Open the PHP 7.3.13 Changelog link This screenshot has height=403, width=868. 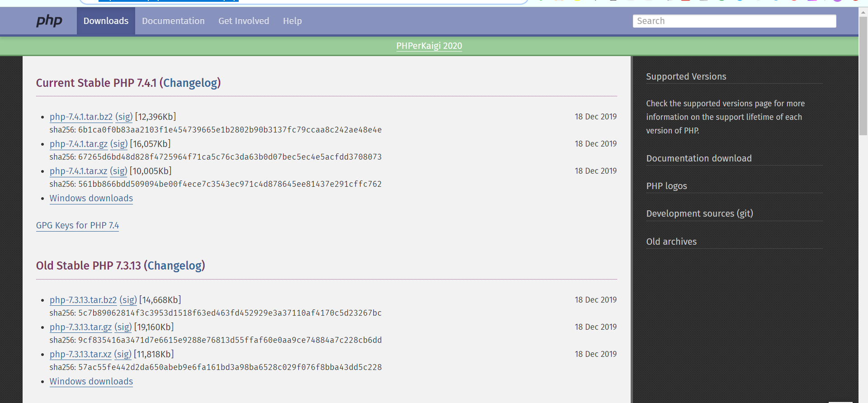point(175,266)
